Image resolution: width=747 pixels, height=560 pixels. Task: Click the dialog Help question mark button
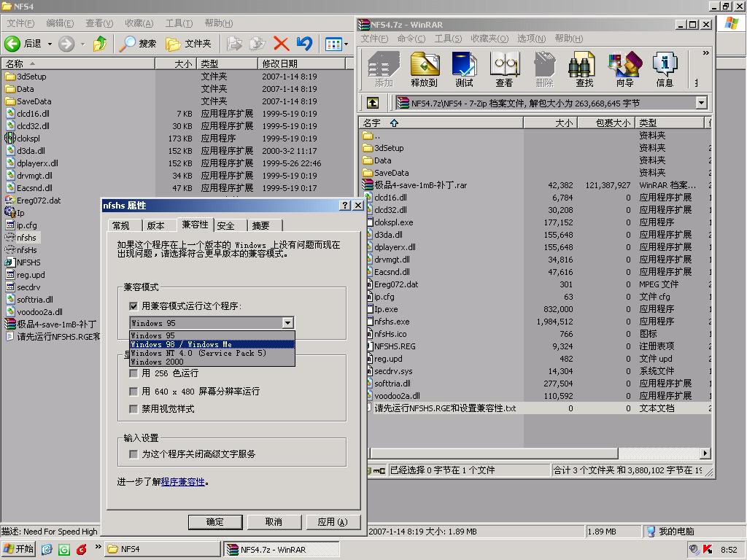(345, 205)
